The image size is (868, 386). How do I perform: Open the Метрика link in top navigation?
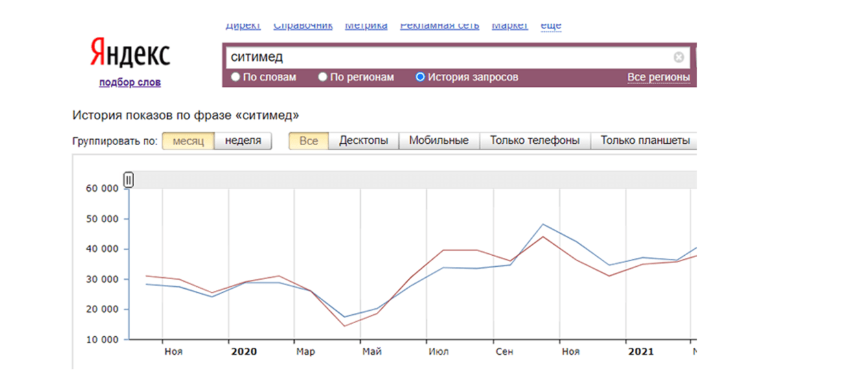point(366,26)
